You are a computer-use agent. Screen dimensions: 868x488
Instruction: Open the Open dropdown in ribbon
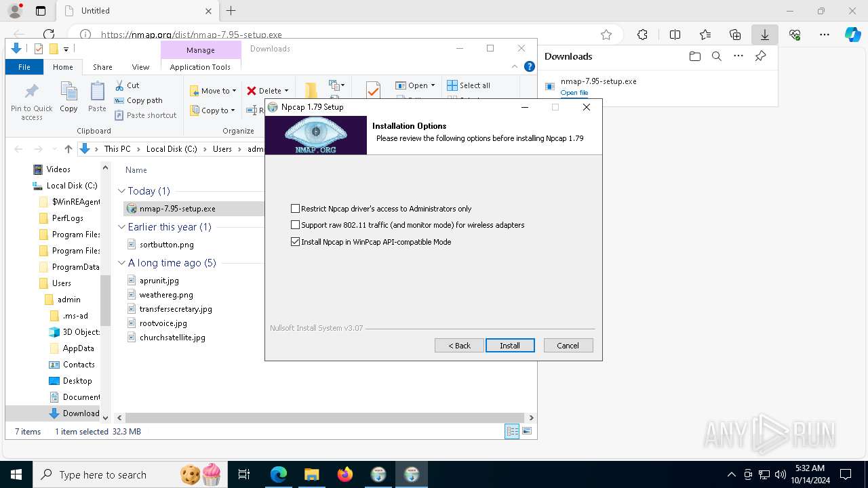click(x=415, y=85)
